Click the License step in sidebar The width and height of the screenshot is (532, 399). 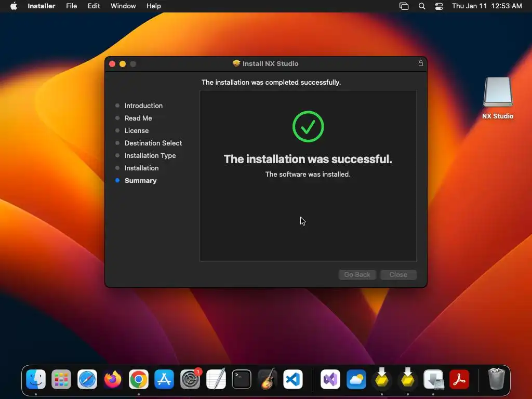click(x=137, y=130)
